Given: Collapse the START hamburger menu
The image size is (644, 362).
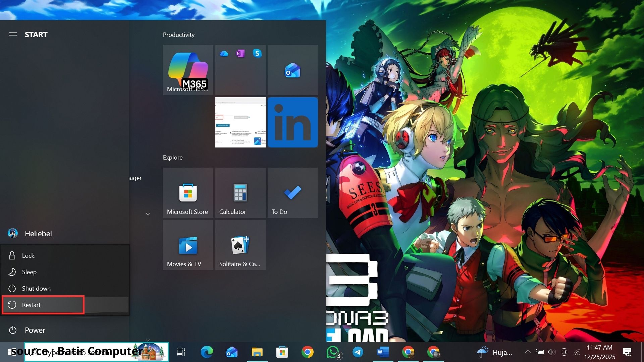Looking at the screenshot, I should (x=13, y=34).
